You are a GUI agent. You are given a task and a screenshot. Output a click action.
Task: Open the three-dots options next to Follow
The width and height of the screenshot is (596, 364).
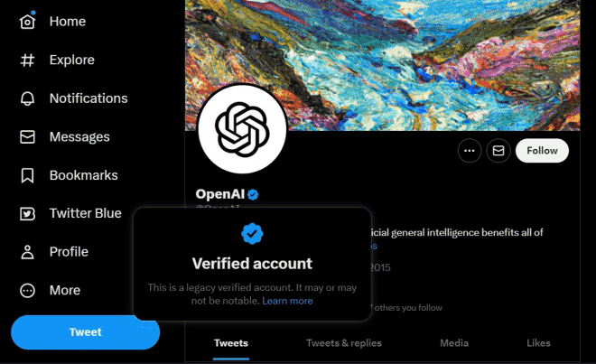[470, 151]
